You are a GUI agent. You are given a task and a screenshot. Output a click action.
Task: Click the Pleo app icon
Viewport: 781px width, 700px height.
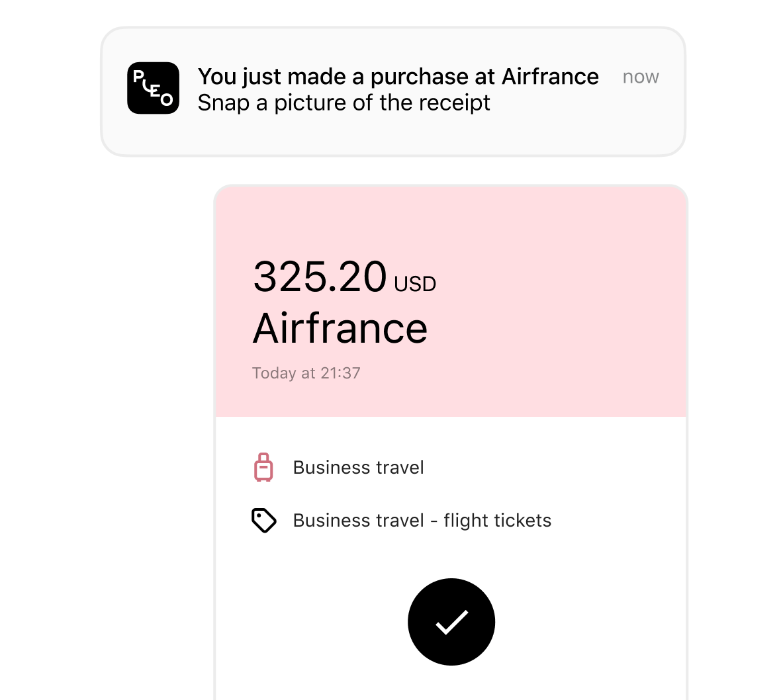click(x=153, y=88)
